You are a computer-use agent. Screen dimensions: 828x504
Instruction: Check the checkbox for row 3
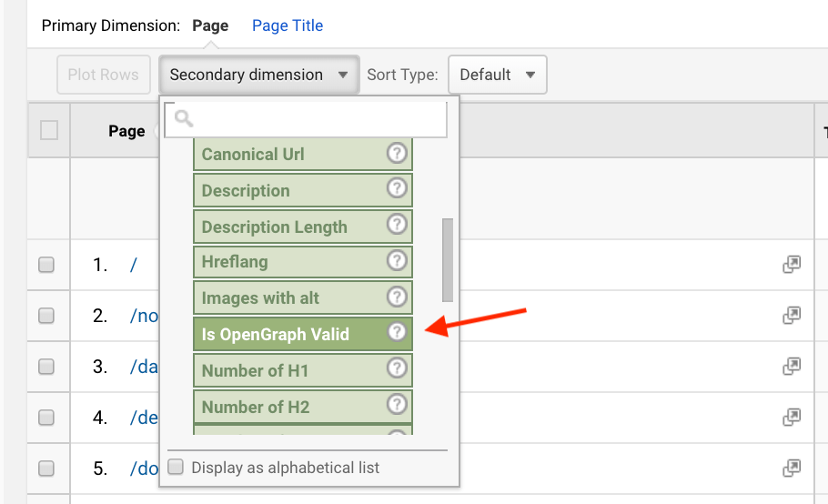(46, 367)
